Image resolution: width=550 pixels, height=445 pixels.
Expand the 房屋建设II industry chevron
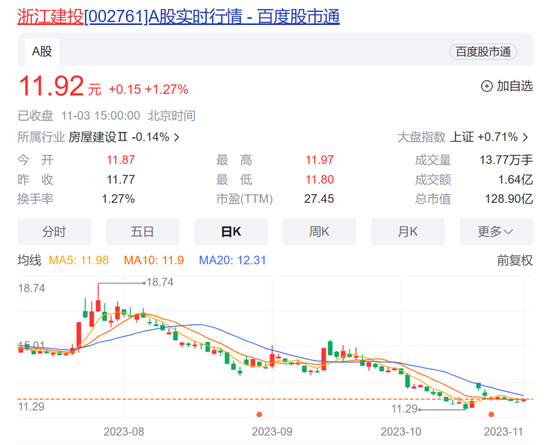point(177,137)
